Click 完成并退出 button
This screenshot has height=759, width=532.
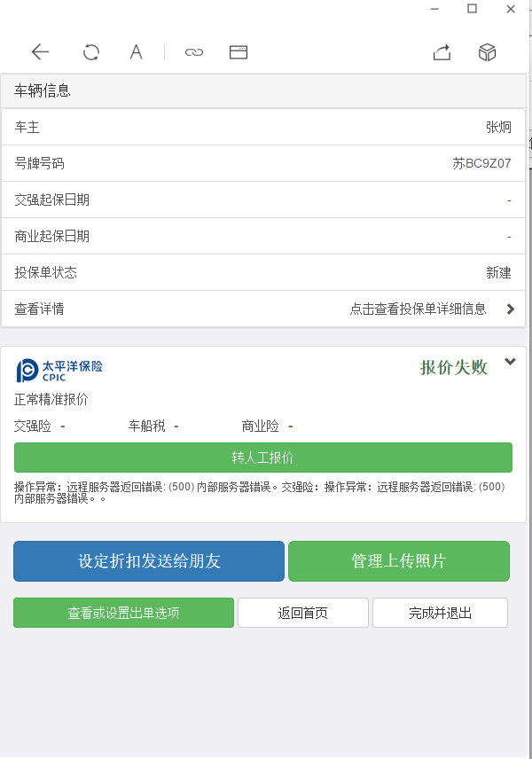pos(440,613)
